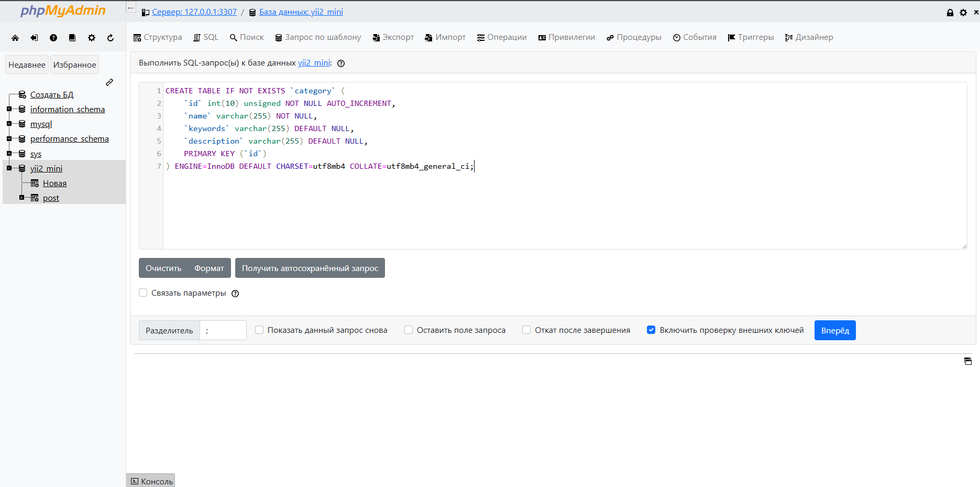Open the Консоль panel at bottom
The height and width of the screenshot is (487, 980).
(x=151, y=481)
